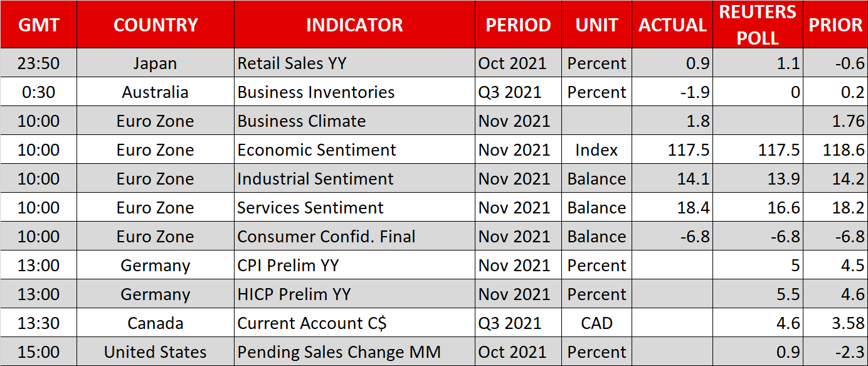Select the COUNTRY column header

coord(156,25)
